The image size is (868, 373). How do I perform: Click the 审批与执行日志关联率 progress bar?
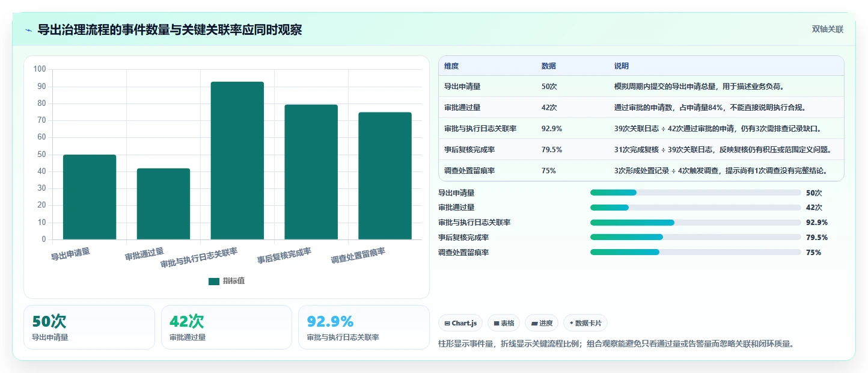(695, 223)
